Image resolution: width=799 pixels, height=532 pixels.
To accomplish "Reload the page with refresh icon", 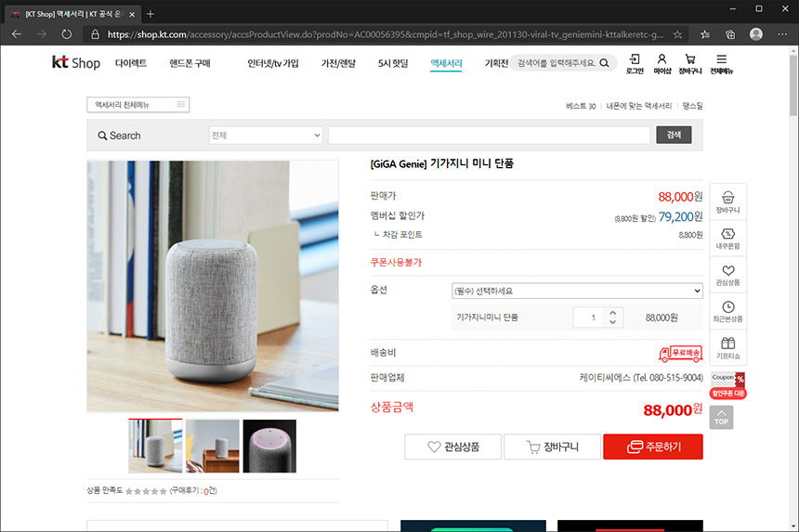I will click(x=67, y=34).
